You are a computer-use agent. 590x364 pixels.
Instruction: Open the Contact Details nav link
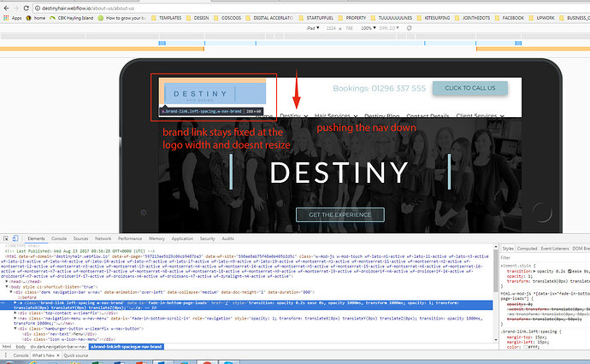(x=428, y=115)
